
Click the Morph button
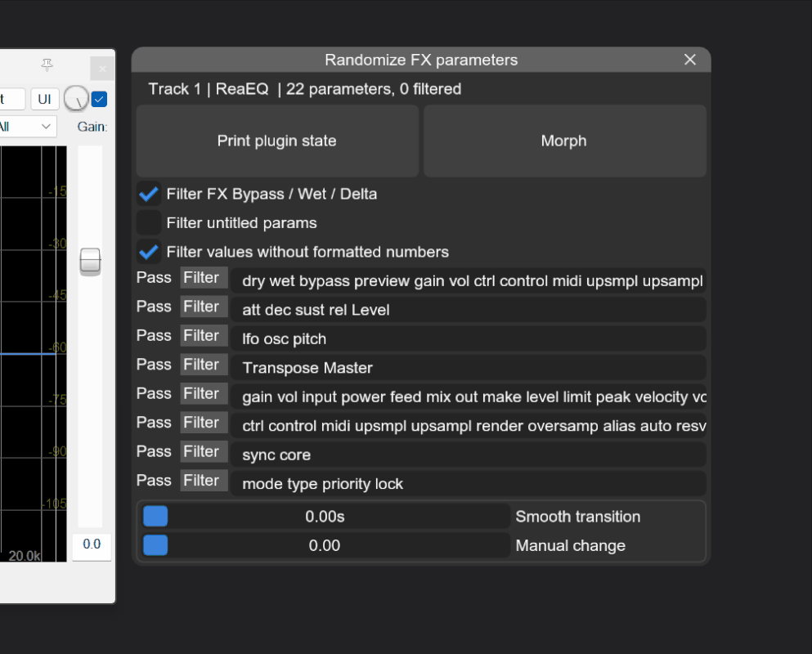564,141
